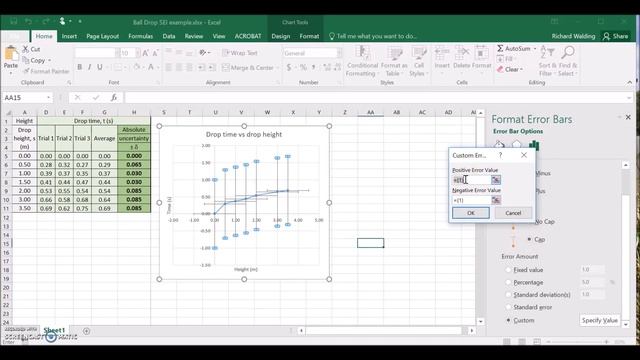Open the Clear dropdown
Screen dimensions: 640x360
[510, 69]
